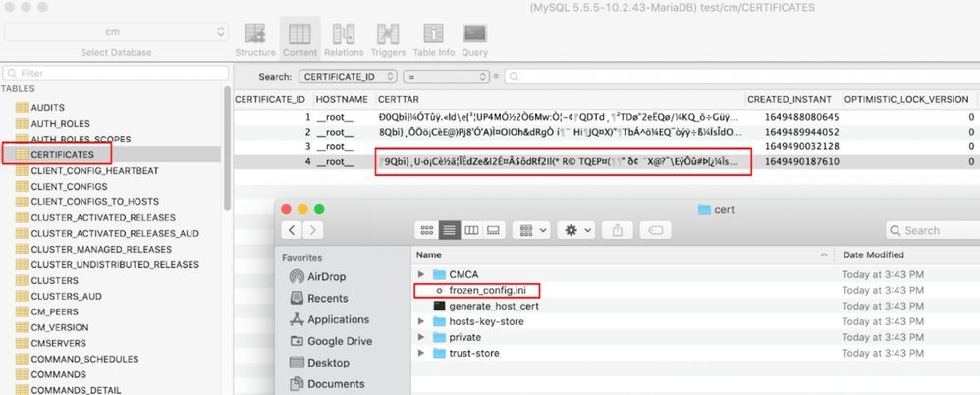
Task: Expand the hosts-key-store folder disclosure triangle
Action: click(421, 322)
